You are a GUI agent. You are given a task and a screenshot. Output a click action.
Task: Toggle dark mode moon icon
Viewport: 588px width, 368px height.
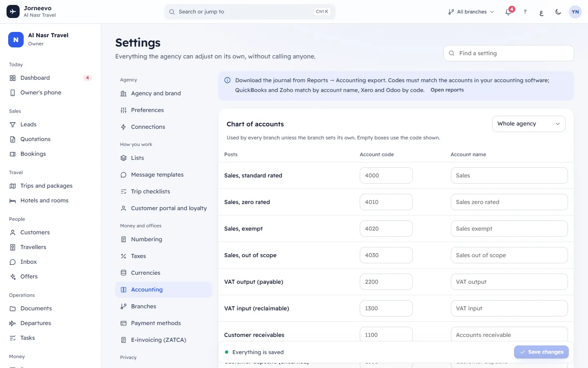(x=558, y=12)
